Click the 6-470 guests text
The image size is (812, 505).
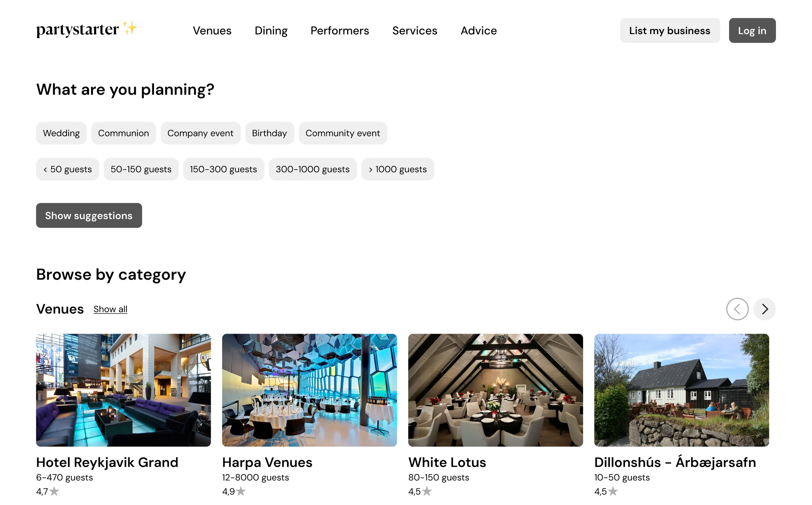click(x=65, y=478)
